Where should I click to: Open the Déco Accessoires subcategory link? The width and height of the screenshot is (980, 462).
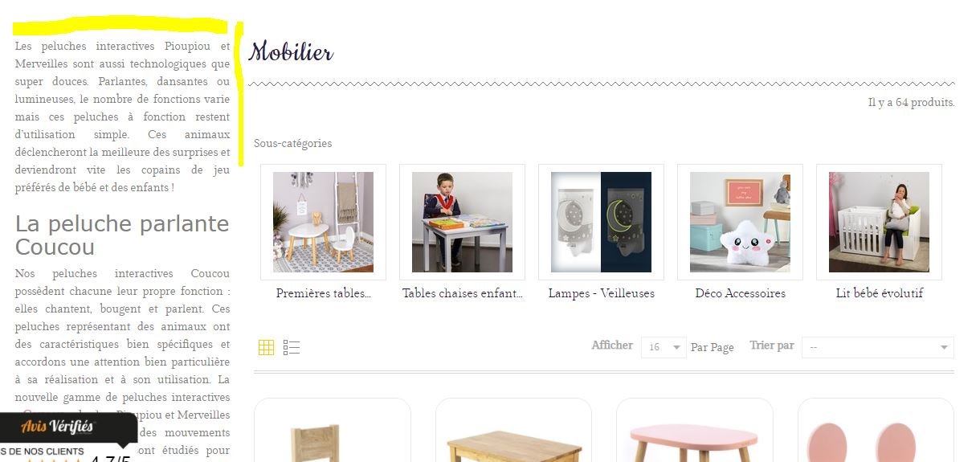pyautogui.click(x=740, y=293)
